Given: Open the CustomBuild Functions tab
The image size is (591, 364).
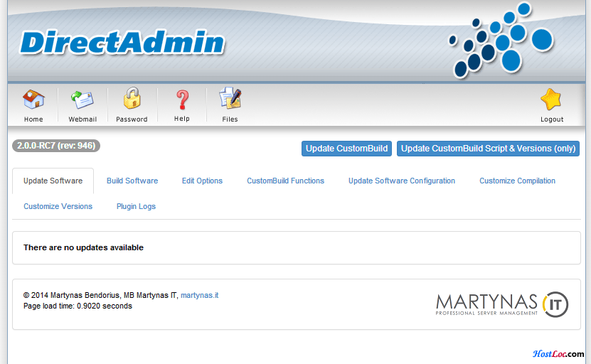Looking at the screenshot, I should click(x=285, y=181).
